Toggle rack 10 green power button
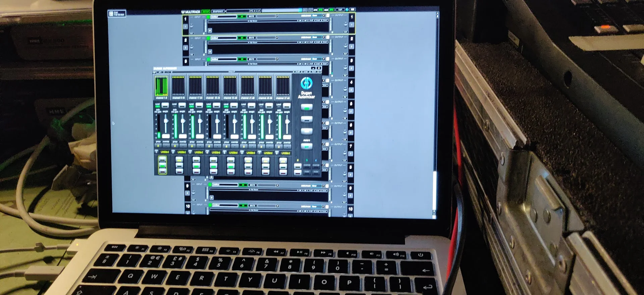Screen dimensions: 644x295 point(210,205)
